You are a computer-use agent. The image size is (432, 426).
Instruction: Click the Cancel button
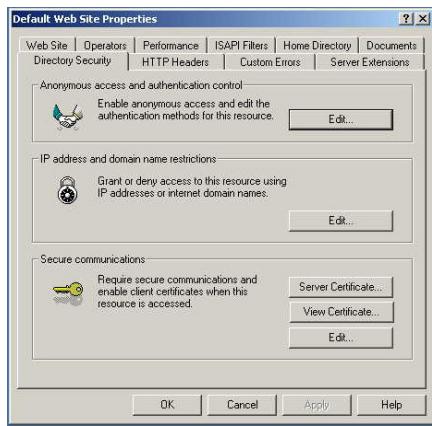(242, 405)
